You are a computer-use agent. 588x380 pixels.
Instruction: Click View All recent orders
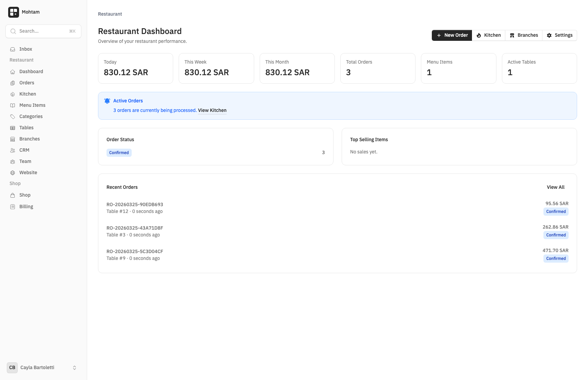tap(555, 187)
